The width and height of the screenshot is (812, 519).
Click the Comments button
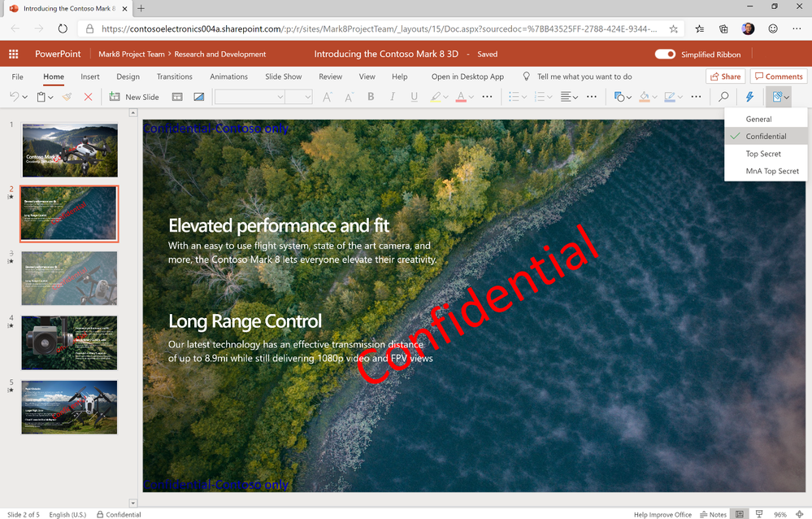[779, 76]
